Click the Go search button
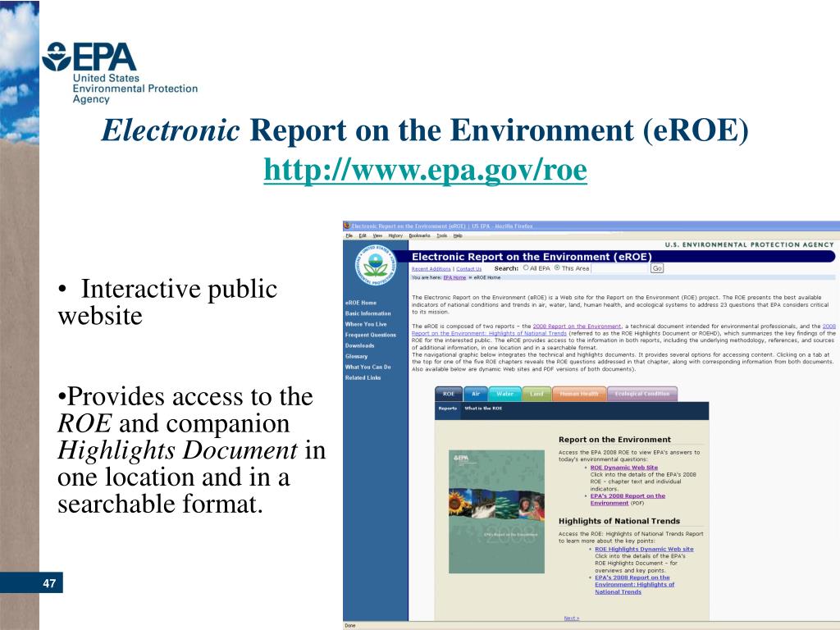Screen dimensions: 840x630 [x=657, y=268]
